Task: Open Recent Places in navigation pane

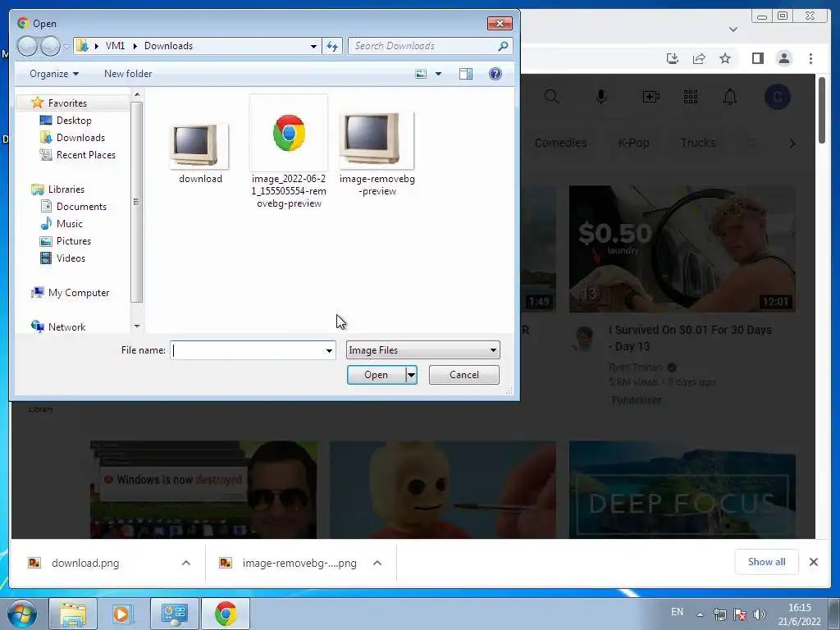Action: point(85,155)
